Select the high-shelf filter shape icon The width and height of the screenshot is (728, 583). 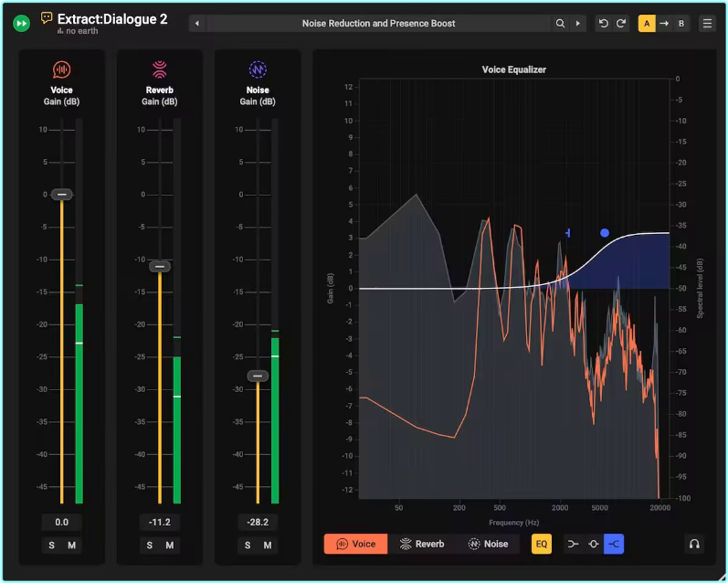(614, 545)
